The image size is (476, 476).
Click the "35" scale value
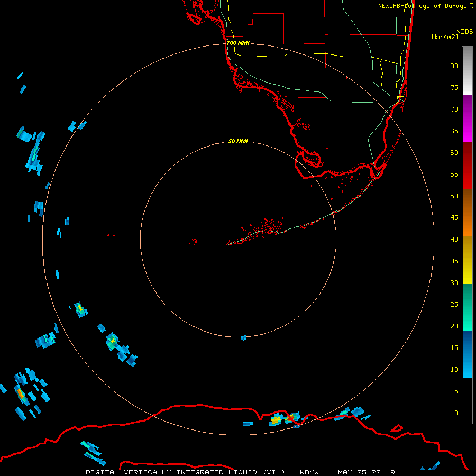pos(454,261)
